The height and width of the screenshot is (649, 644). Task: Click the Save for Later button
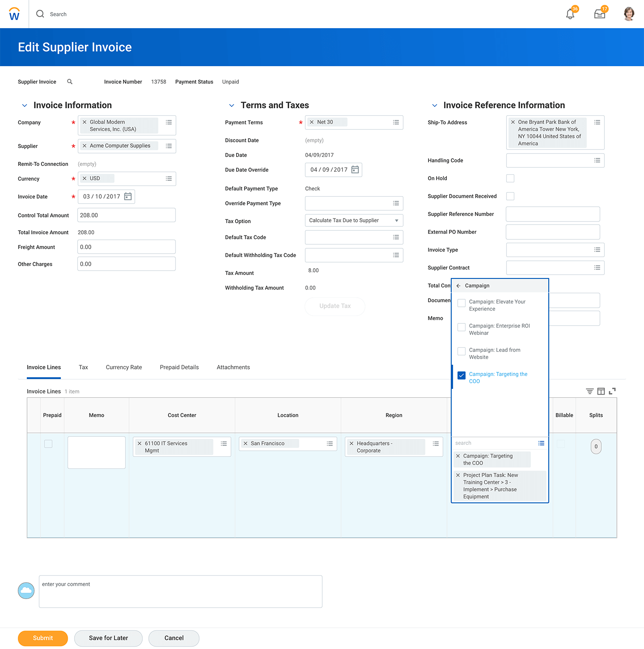click(108, 638)
